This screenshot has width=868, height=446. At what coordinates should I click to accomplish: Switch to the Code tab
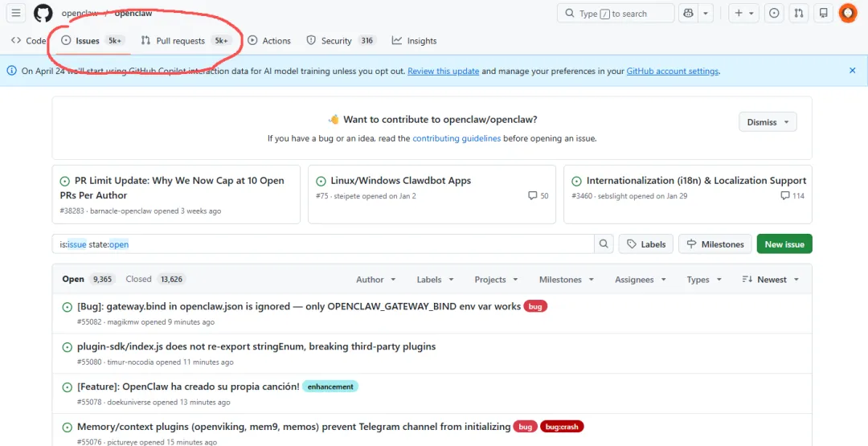28,40
